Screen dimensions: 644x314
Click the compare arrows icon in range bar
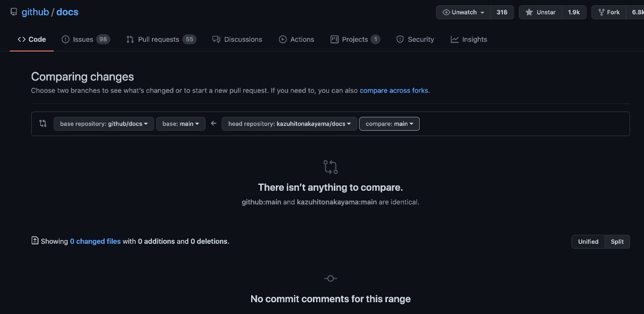coord(43,123)
